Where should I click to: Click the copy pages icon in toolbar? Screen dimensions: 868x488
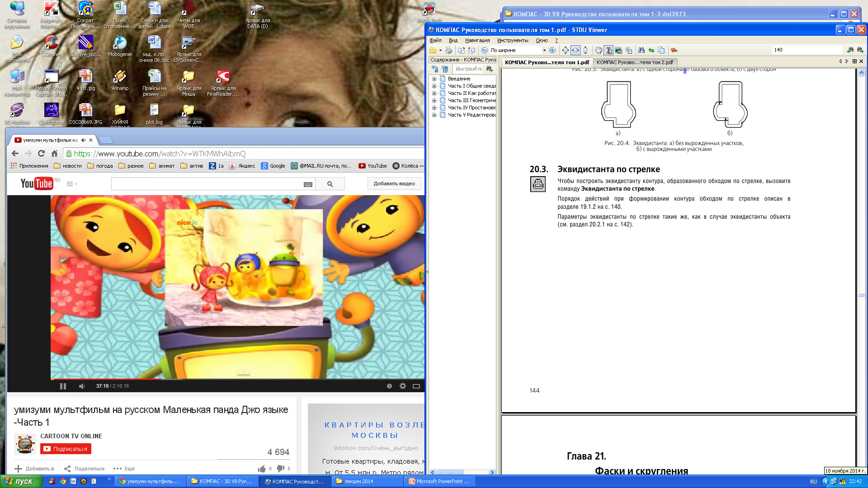click(x=661, y=50)
